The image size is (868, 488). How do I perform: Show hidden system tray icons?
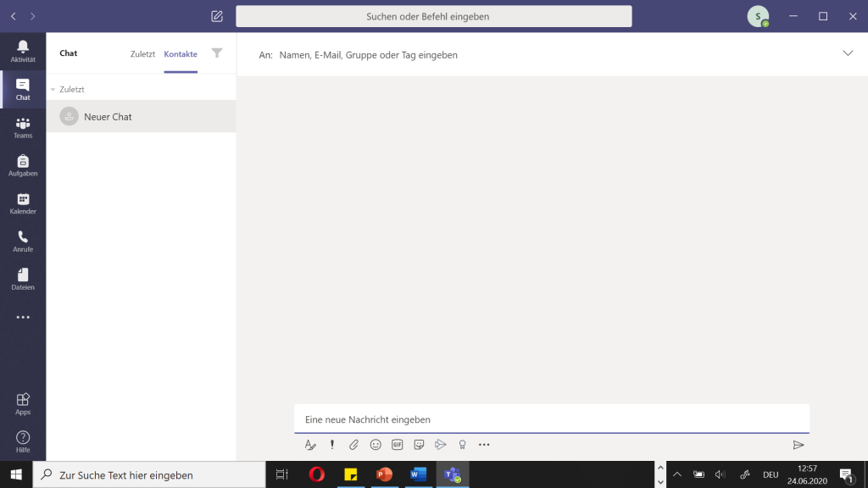coord(677,474)
